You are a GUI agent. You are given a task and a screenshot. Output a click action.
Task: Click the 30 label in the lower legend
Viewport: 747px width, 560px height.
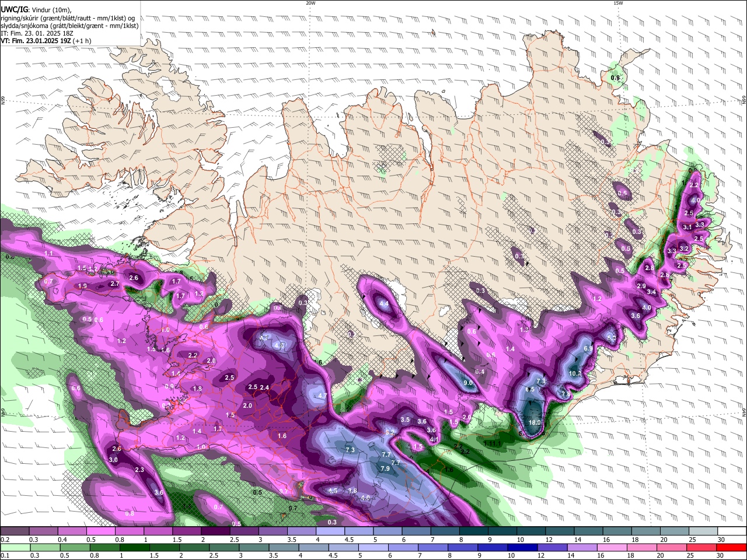[720, 555]
